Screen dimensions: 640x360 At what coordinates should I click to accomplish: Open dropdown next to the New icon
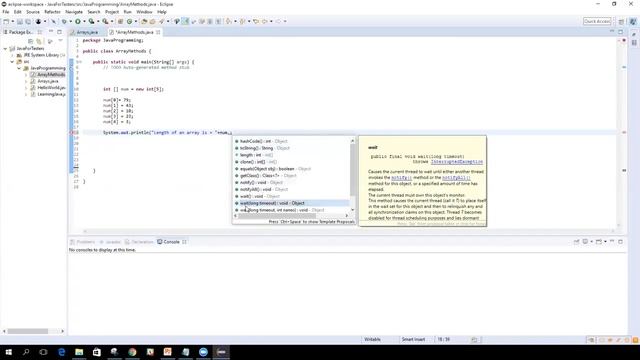(13, 21)
